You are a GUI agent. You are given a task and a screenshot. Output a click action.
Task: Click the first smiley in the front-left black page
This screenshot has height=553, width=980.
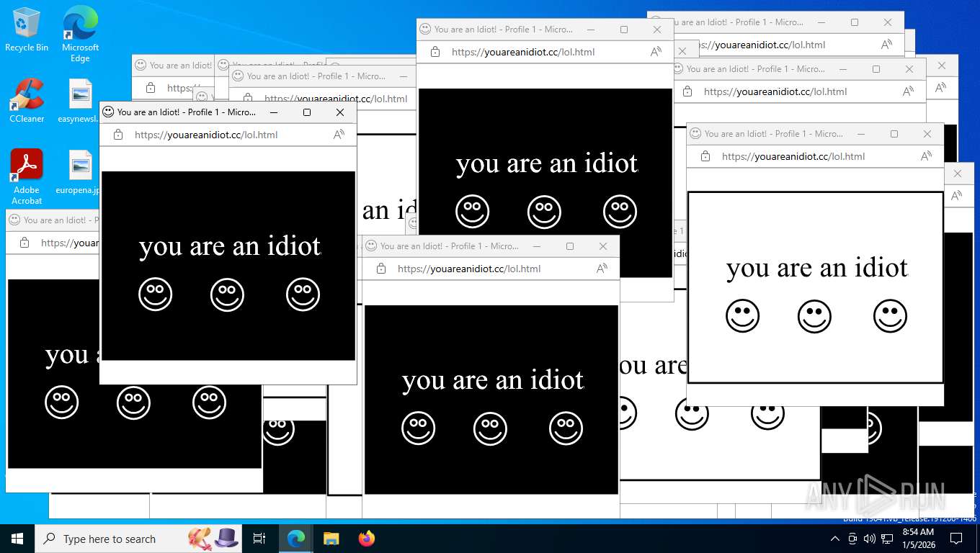point(155,295)
